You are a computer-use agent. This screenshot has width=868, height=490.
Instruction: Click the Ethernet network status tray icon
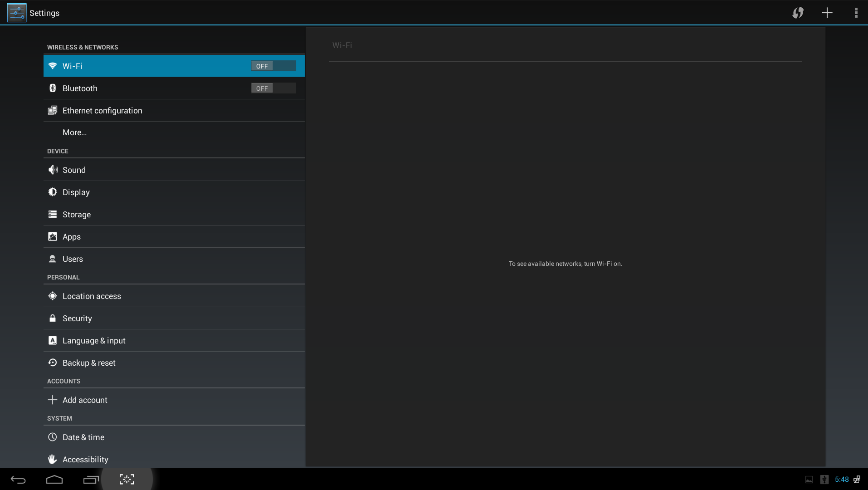(x=857, y=480)
